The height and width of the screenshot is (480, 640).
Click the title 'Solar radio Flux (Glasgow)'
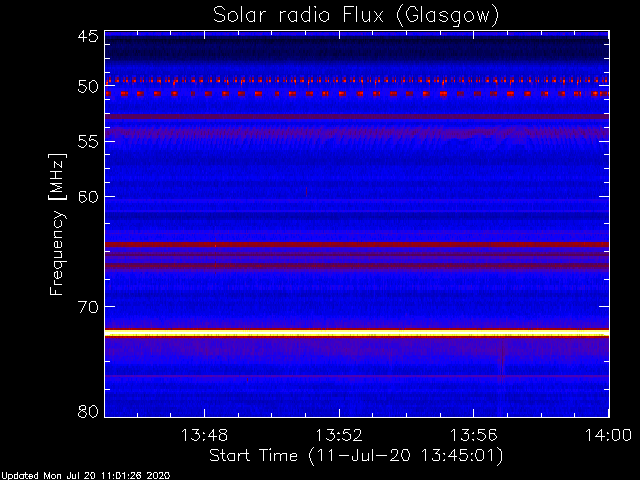coord(356,16)
